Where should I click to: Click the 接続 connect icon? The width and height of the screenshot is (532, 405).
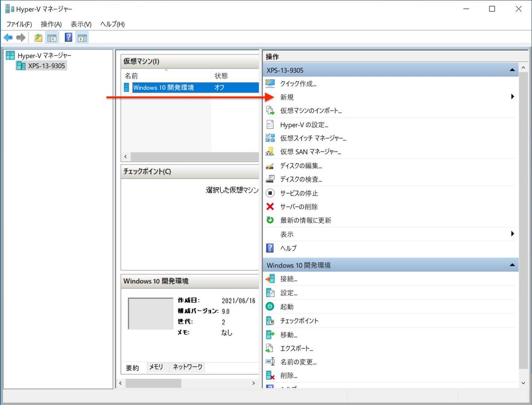pos(270,279)
